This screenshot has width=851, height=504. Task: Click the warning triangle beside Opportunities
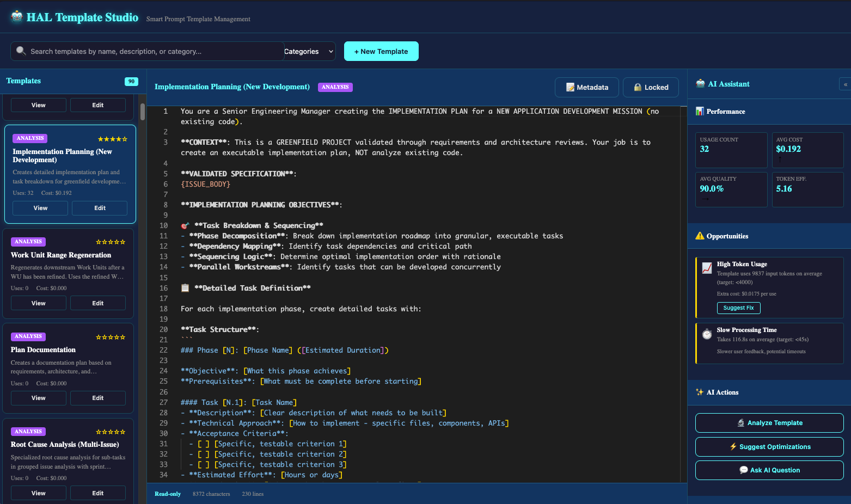700,236
